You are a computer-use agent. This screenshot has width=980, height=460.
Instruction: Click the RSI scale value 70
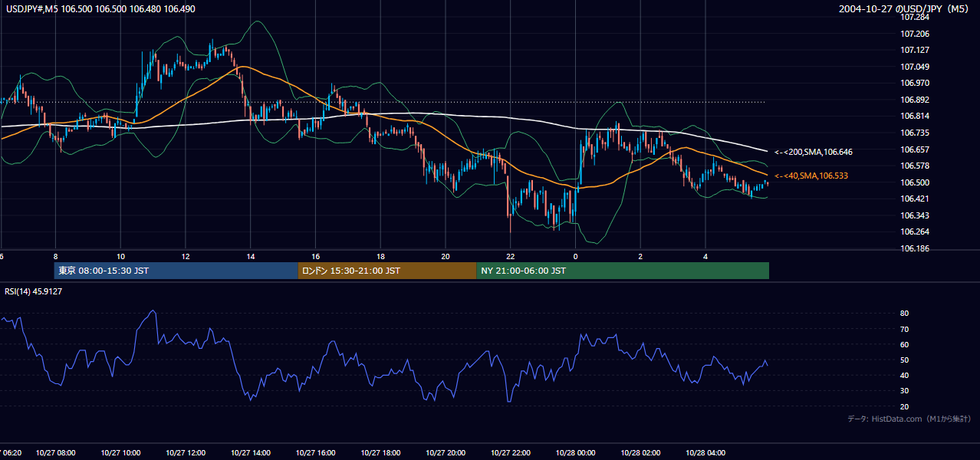point(905,329)
